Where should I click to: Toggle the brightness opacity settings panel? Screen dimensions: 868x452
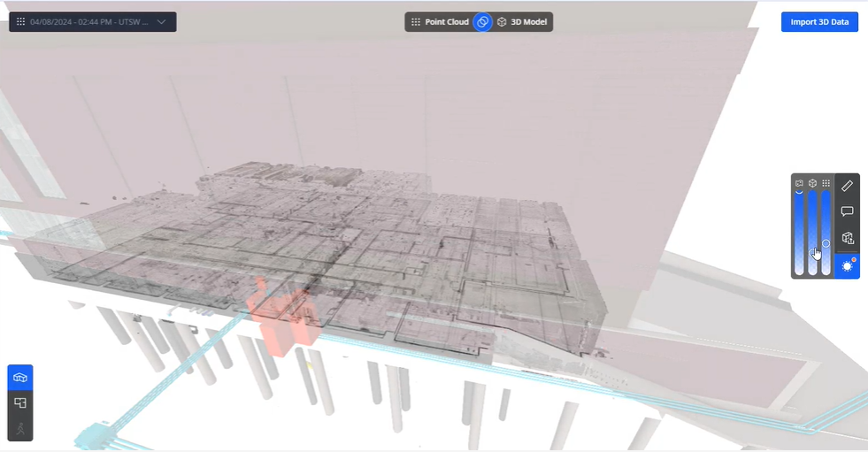[847, 265]
